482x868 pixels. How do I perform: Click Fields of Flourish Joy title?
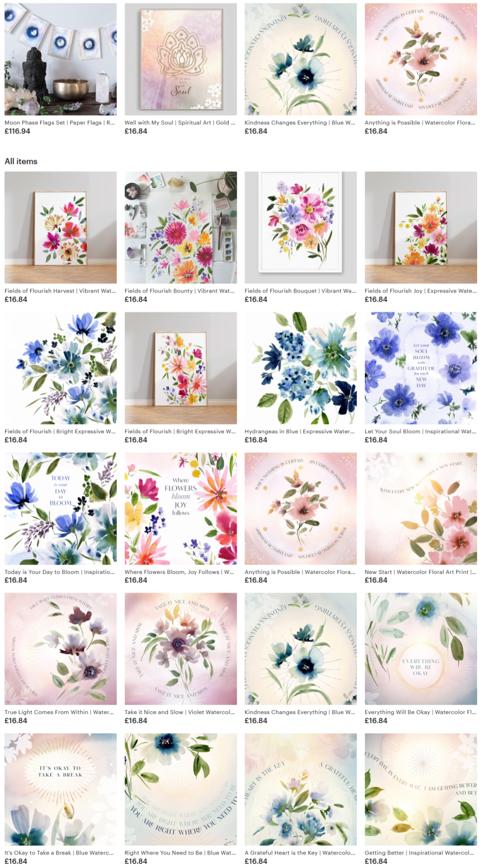click(420, 291)
